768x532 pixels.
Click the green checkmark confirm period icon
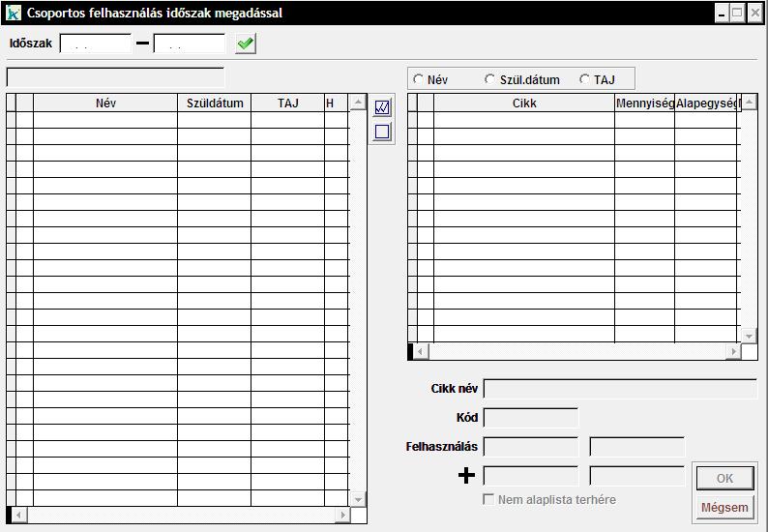point(246,44)
